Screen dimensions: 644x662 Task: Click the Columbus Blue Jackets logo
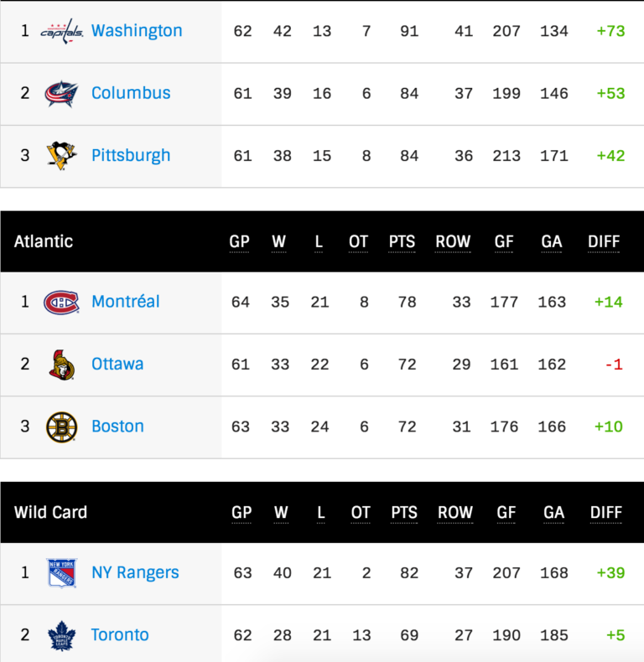click(x=61, y=93)
